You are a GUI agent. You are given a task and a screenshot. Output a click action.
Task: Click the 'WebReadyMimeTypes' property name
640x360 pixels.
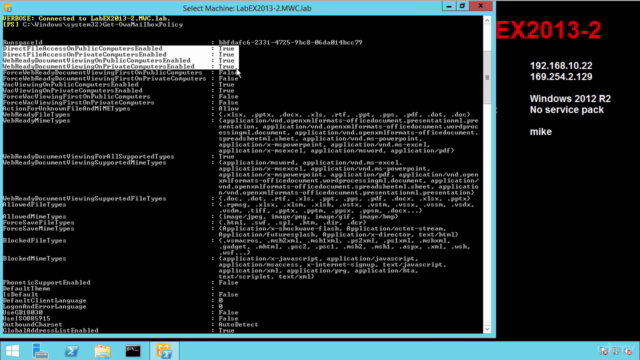tap(37, 120)
